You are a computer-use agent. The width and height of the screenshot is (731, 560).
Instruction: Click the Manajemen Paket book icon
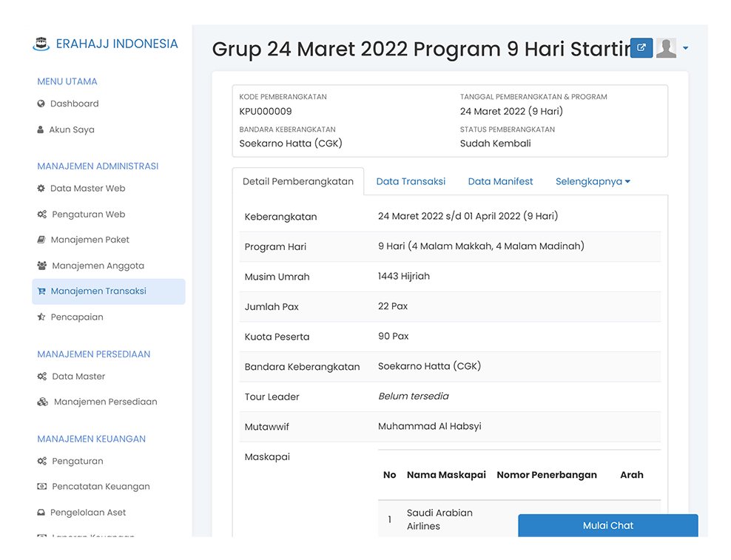click(41, 240)
